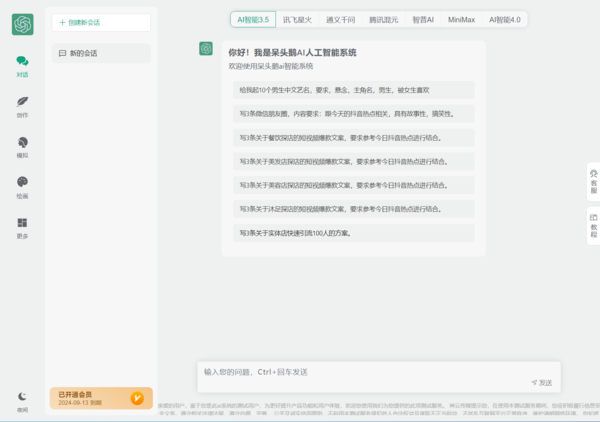Switch to the AI智能4.0 tab
600x422 pixels.
tap(505, 20)
